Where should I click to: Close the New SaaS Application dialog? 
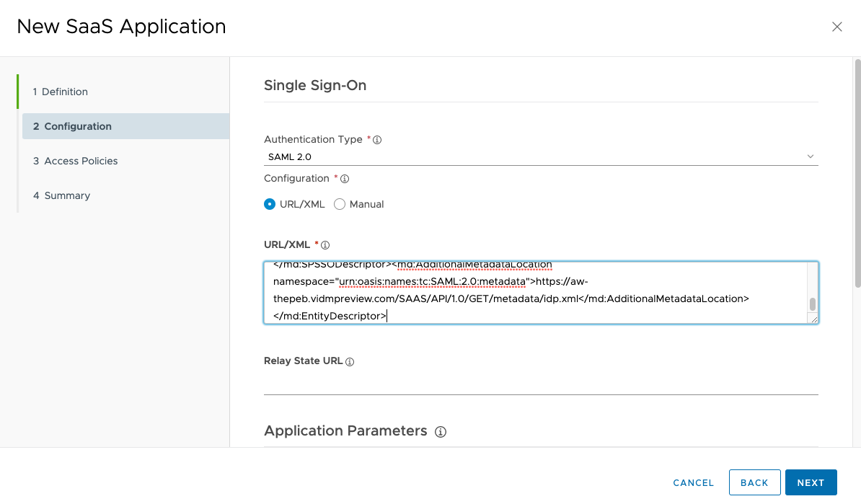coord(836,27)
